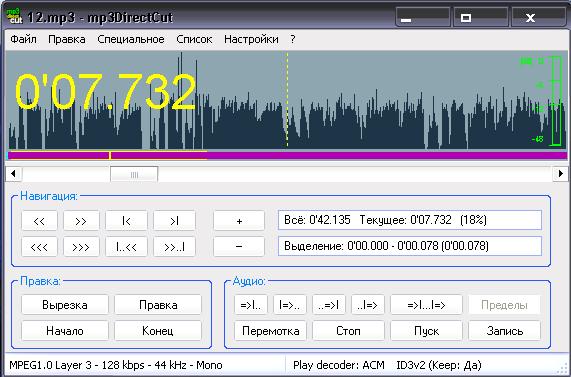Click the Правка button in the edit group
Screen dimensions: 571x377
158,305
